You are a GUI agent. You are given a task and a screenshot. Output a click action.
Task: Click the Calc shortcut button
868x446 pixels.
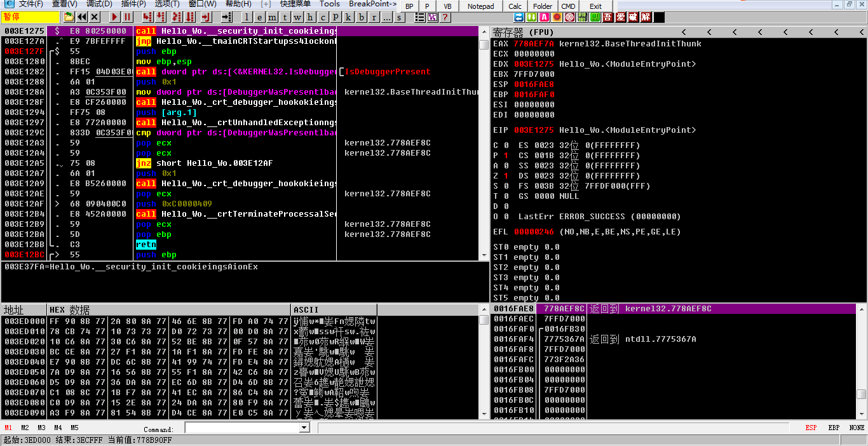click(515, 6)
